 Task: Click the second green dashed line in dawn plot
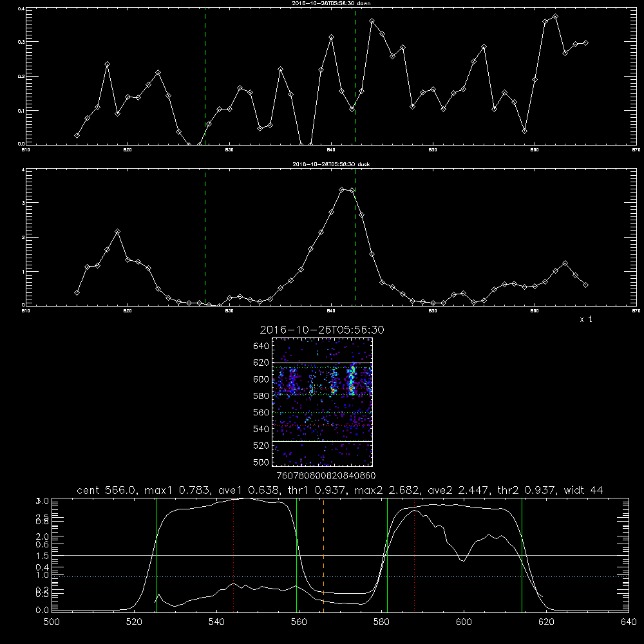(x=355, y=76)
